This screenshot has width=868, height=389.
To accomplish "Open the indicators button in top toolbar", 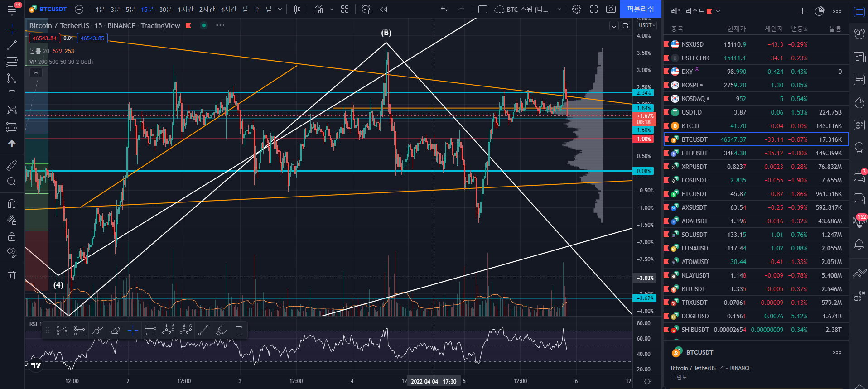I will pyautogui.click(x=319, y=9).
